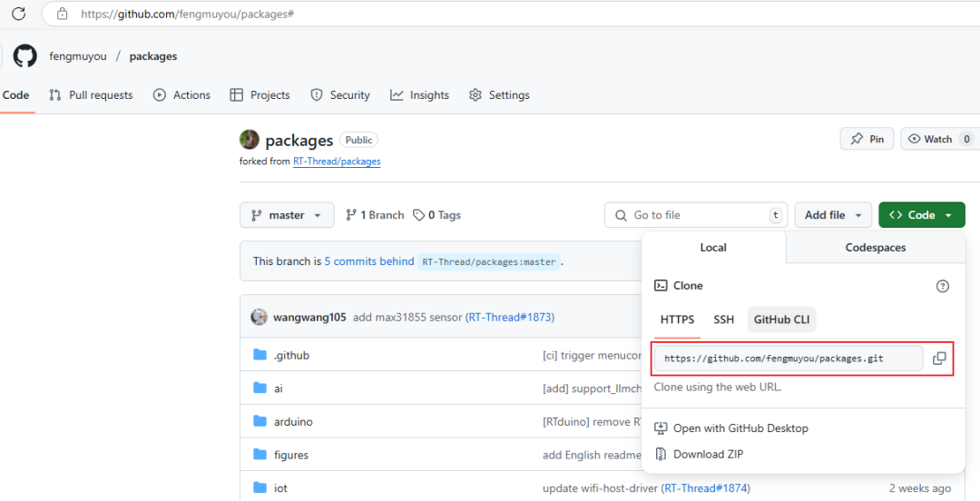Select the Local tab in clone popup
This screenshot has width=980, height=501.
coord(713,248)
